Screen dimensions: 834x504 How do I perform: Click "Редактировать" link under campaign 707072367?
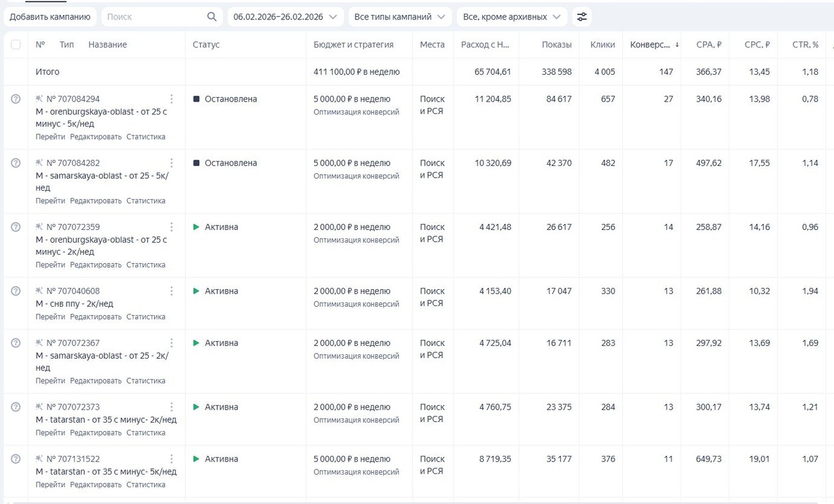point(96,381)
